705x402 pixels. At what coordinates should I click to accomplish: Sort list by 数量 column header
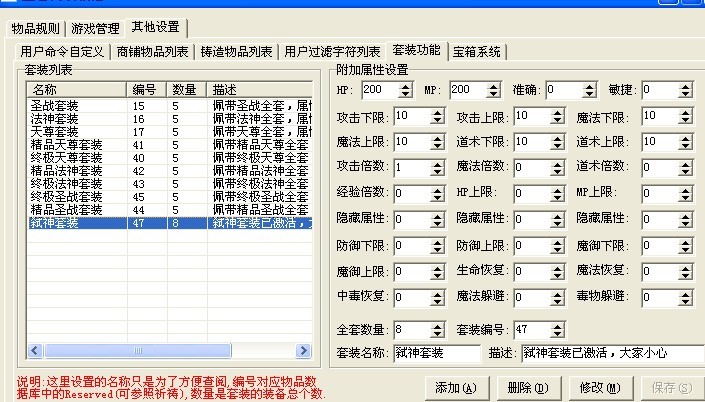tap(187, 90)
